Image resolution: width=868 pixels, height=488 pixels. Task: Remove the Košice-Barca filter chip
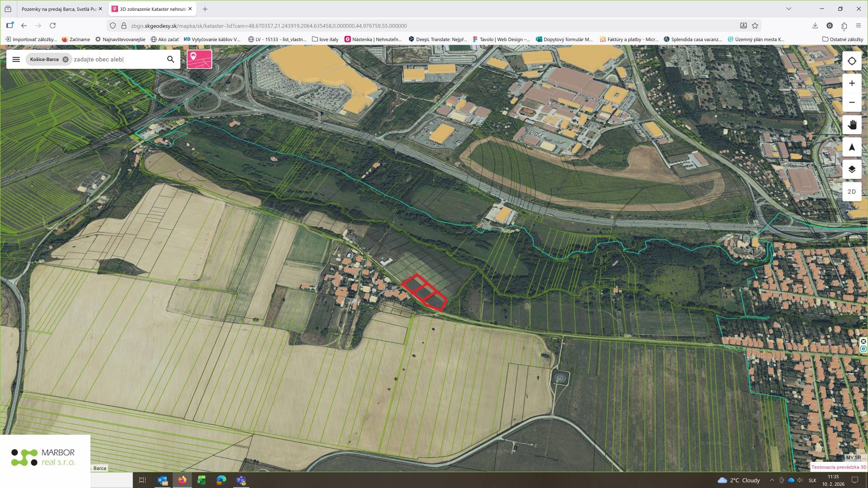66,59
